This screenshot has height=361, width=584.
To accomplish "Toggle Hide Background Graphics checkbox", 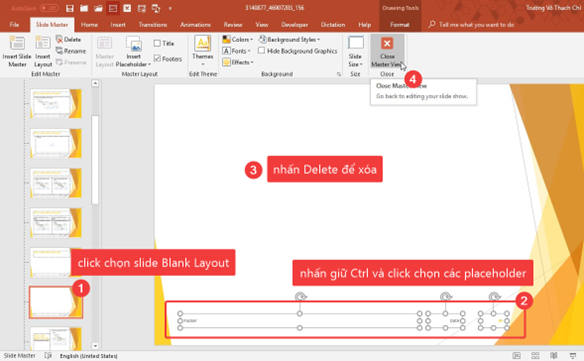I will pos(261,51).
